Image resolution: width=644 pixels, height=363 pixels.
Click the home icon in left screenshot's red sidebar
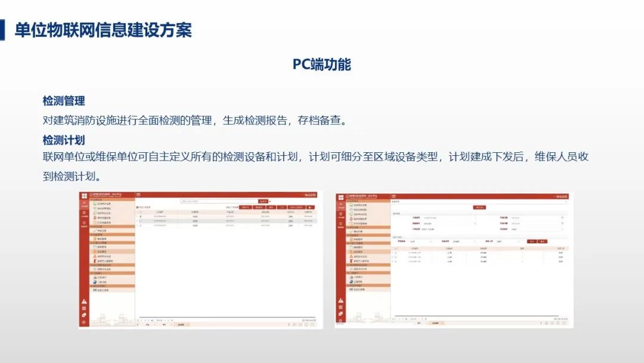84,202
